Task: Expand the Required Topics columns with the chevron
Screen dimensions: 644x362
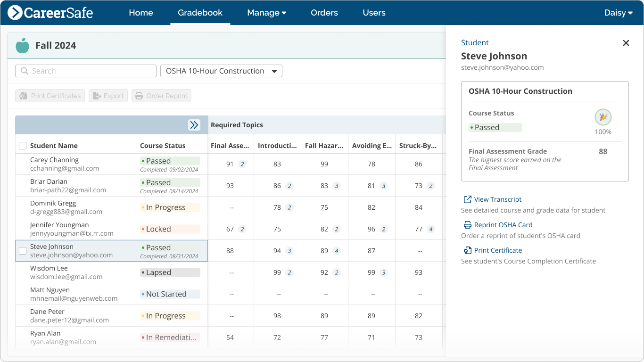Action: click(x=194, y=125)
